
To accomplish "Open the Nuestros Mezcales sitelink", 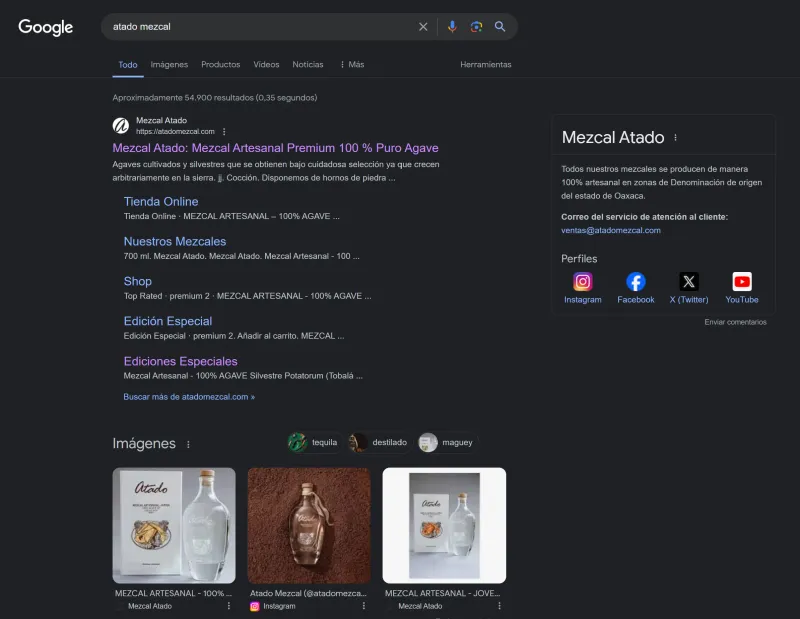I will [x=174, y=241].
